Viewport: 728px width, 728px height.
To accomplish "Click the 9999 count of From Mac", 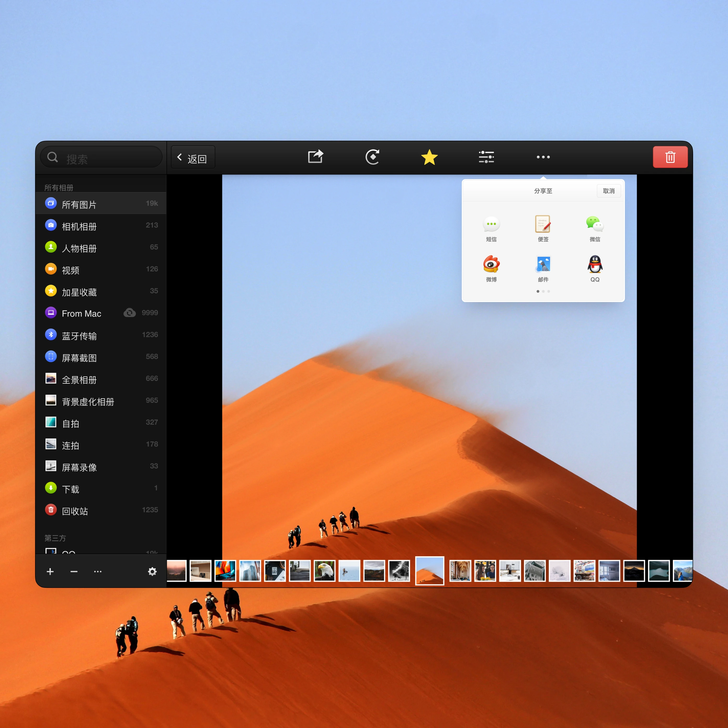I will coord(150,313).
